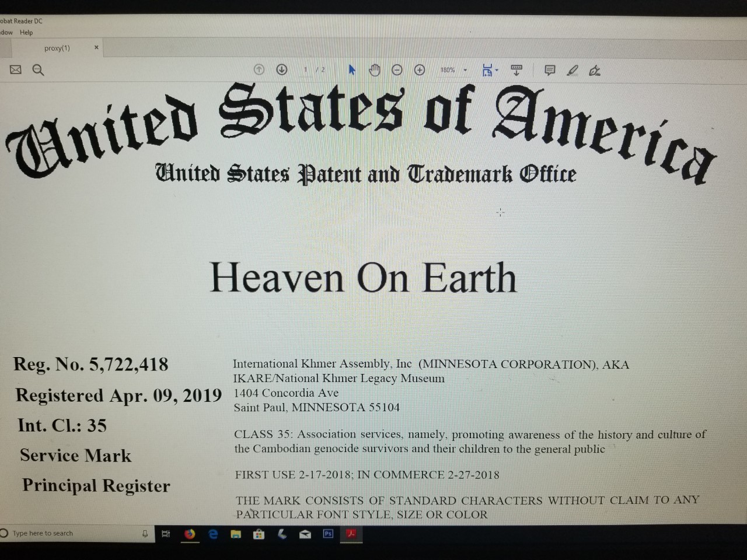Close the proxy(1) tab
Image resolution: width=747 pixels, height=560 pixels.
96,47
